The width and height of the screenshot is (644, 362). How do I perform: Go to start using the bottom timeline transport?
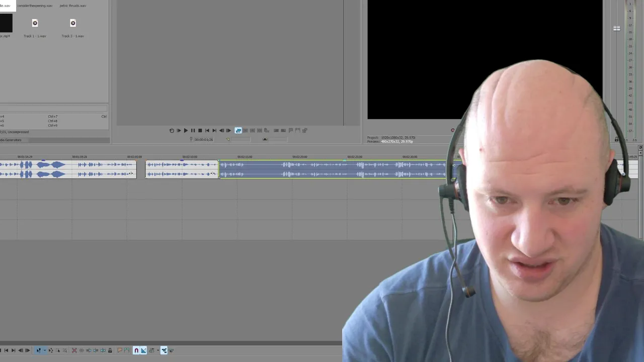point(6,350)
